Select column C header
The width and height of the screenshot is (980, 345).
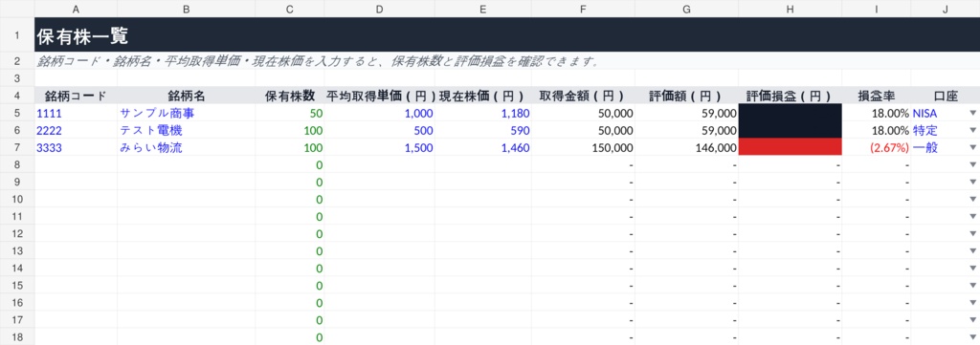coord(289,9)
